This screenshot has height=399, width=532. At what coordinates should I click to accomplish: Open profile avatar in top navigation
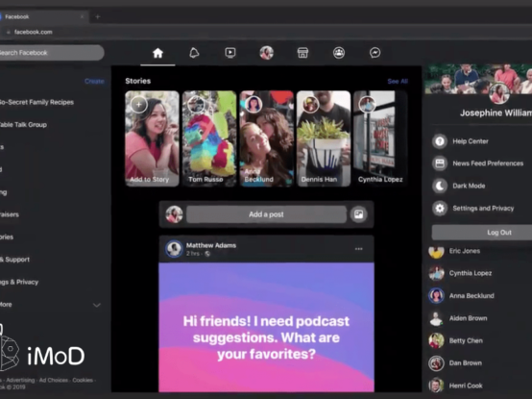tap(266, 53)
